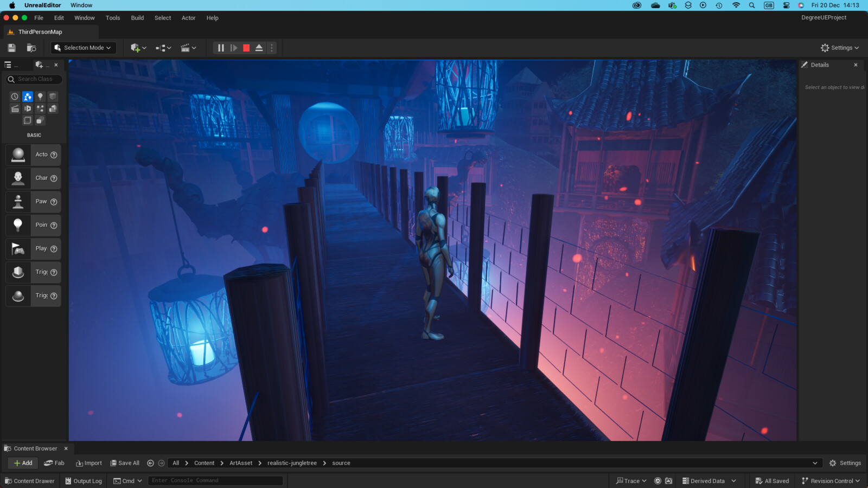Switch to the Details panel tab
Image resolution: width=868 pixels, height=488 pixels.
pyautogui.click(x=819, y=65)
